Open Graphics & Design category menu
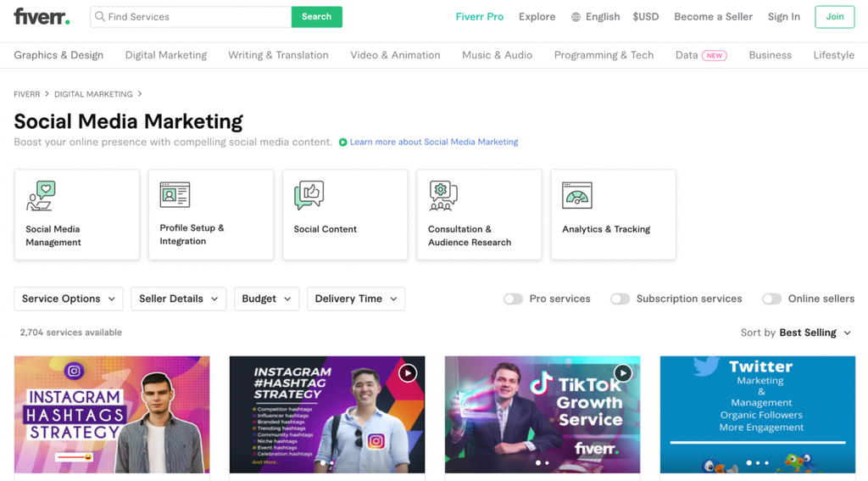Image resolution: width=868 pixels, height=481 pixels. coord(58,55)
